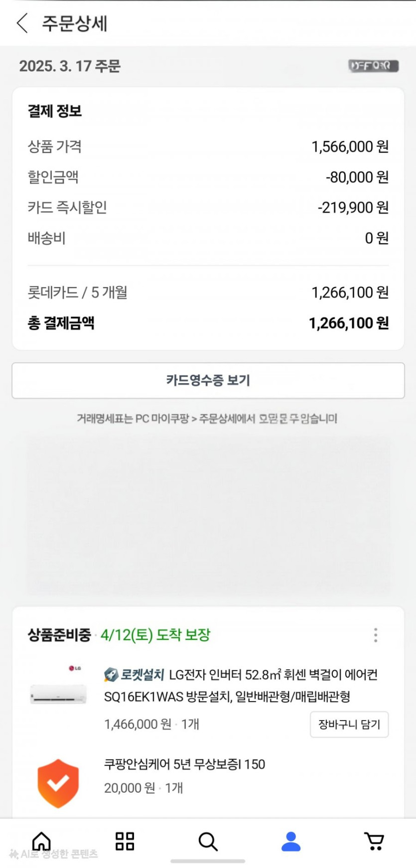Viewport: 416px width, 868px height.
Task: Tap the orange 안심케어 shield icon
Action: tap(58, 783)
